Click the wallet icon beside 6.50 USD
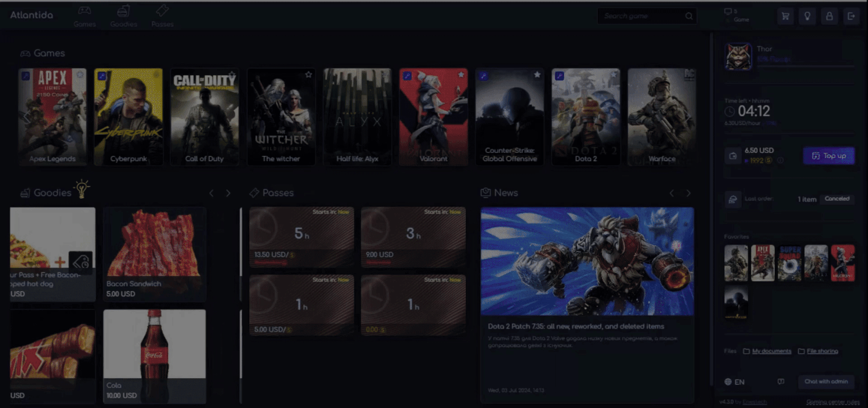The width and height of the screenshot is (868, 408). tap(733, 156)
